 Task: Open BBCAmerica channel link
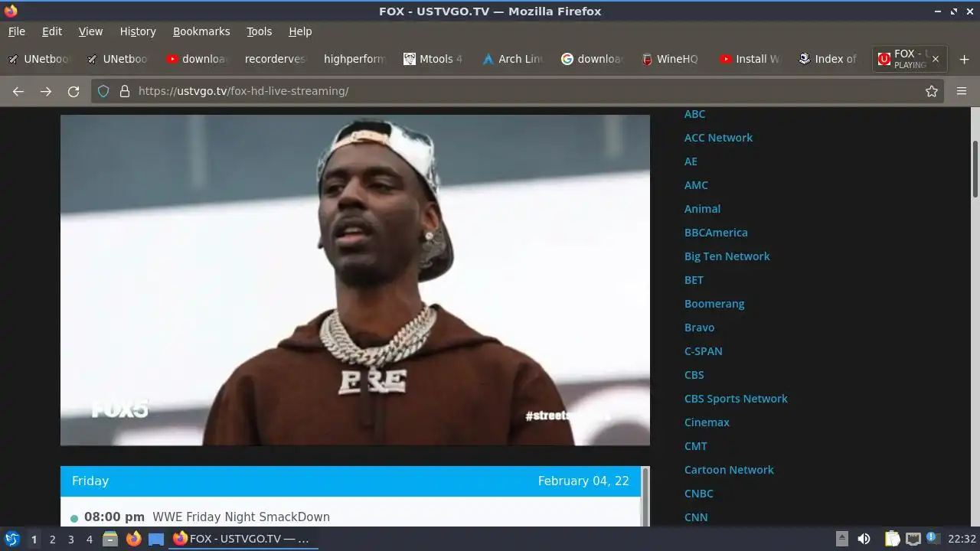point(716,233)
